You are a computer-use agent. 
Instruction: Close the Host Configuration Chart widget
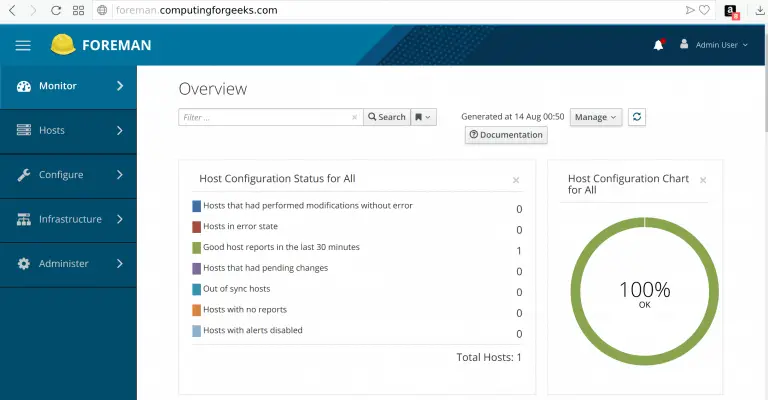(x=703, y=180)
